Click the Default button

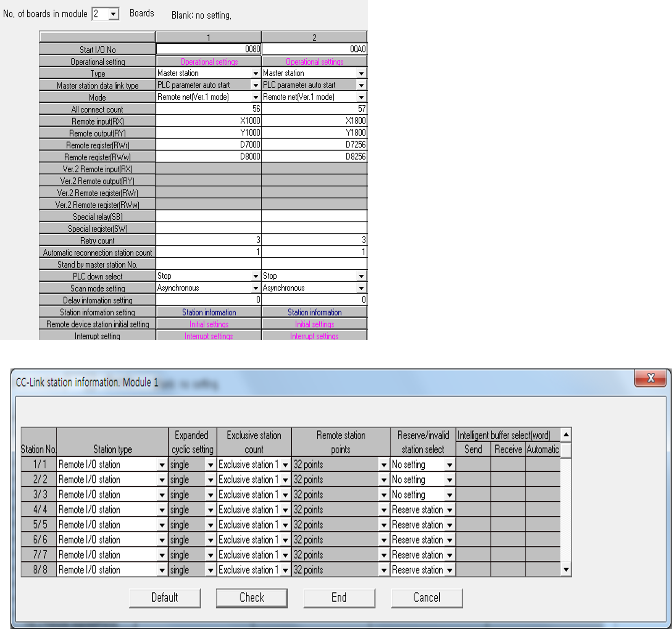[x=165, y=598]
